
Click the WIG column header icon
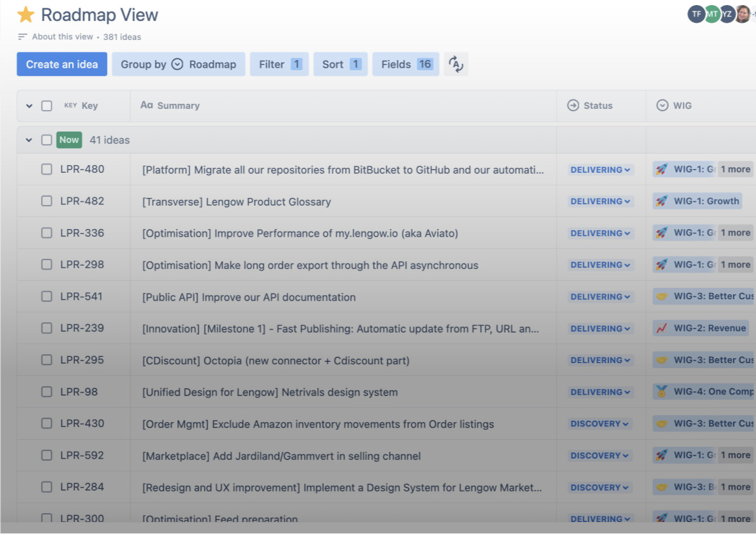tap(662, 106)
